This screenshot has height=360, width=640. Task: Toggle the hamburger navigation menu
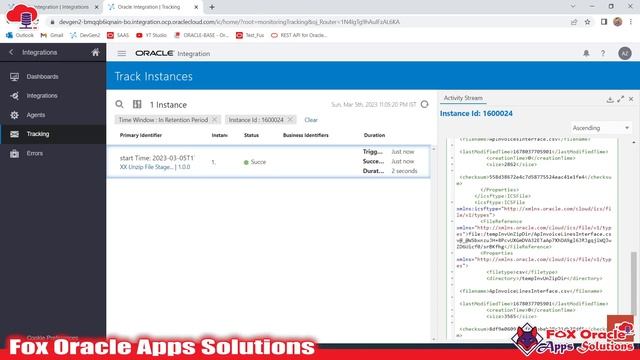[122, 53]
